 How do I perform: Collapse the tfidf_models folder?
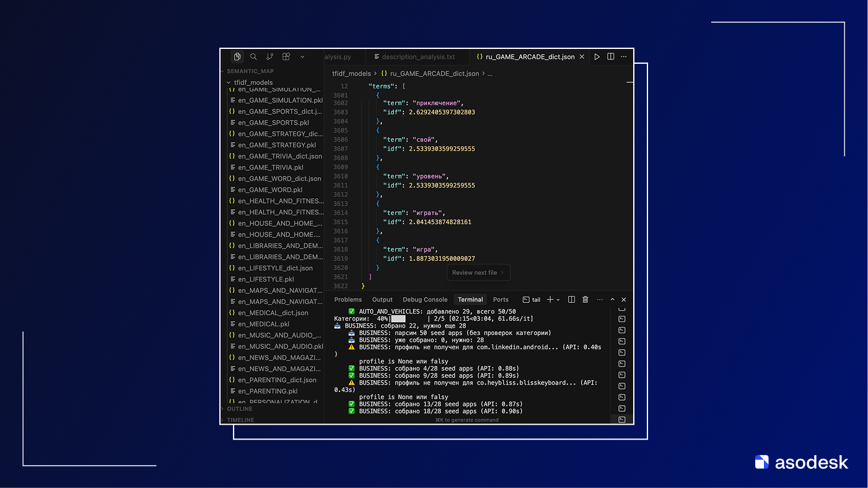[229, 82]
